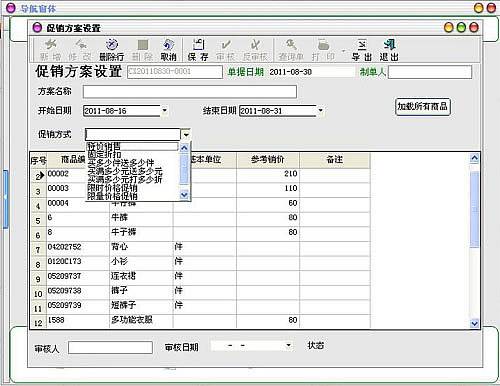
Task: Click product code cell 1588
Action: point(78,320)
